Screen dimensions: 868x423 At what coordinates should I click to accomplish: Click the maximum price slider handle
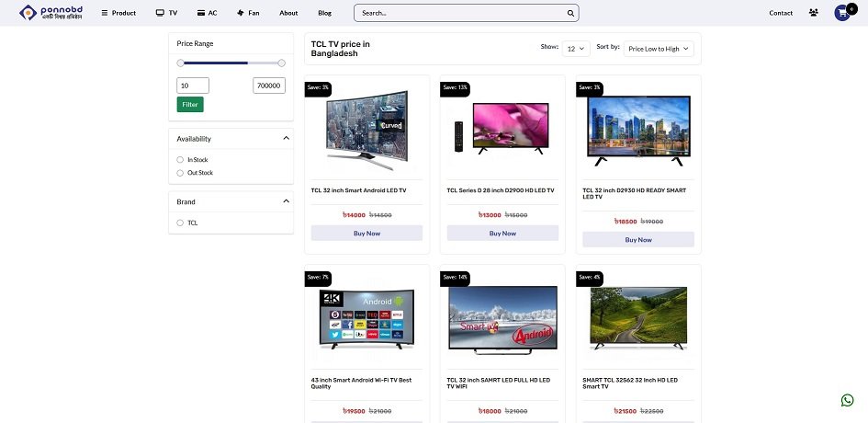281,63
